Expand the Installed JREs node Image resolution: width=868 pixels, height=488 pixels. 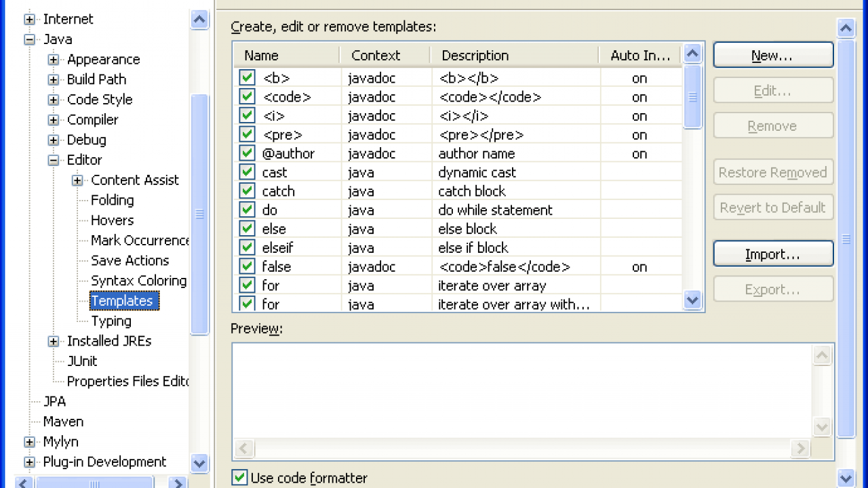54,342
